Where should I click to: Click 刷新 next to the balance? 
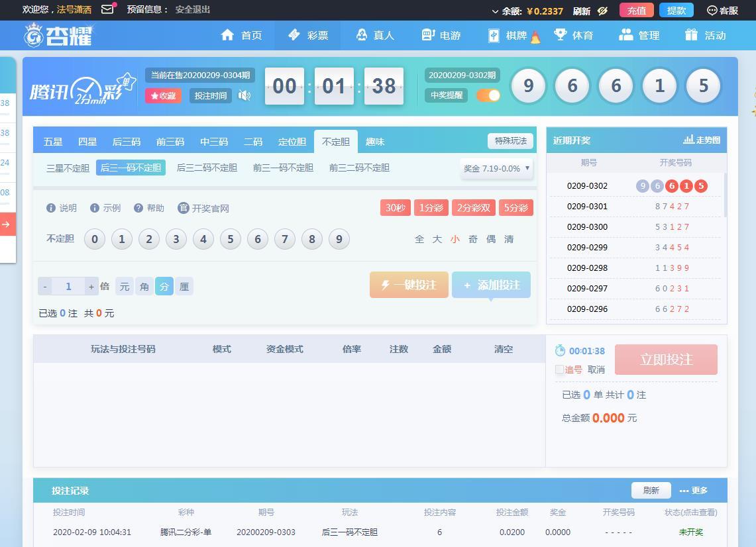coord(582,11)
